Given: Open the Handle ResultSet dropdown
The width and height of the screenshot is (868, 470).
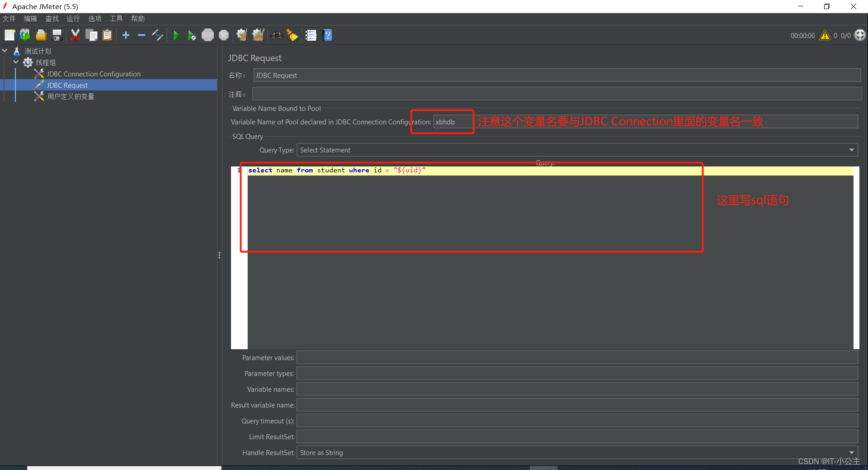Looking at the screenshot, I should (577, 453).
